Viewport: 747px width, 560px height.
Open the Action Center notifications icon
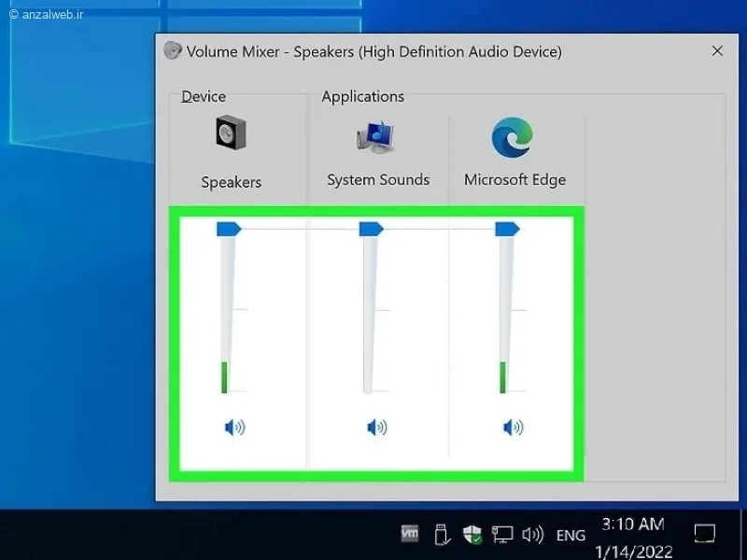point(705,534)
